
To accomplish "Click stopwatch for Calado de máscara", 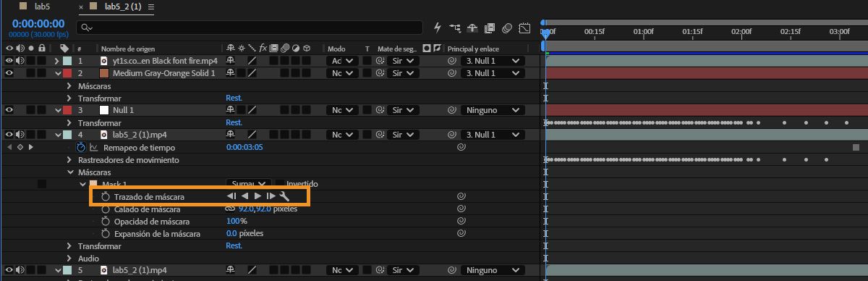I will coord(106,209).
